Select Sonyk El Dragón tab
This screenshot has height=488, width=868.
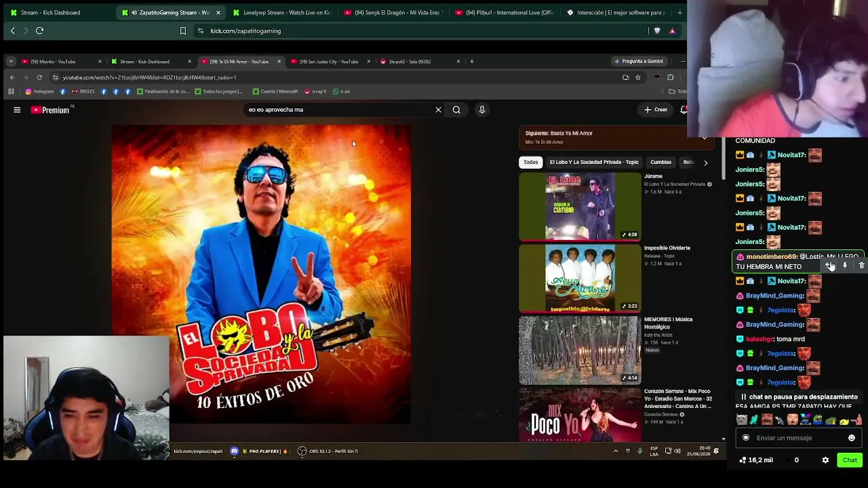pyautogui.click(x=393, y=12)
